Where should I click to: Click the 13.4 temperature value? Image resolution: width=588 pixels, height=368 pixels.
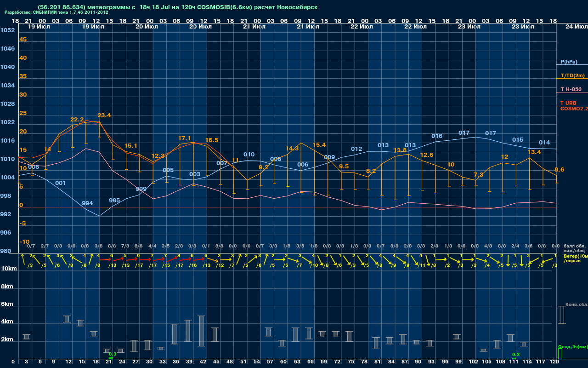point(534,152)
